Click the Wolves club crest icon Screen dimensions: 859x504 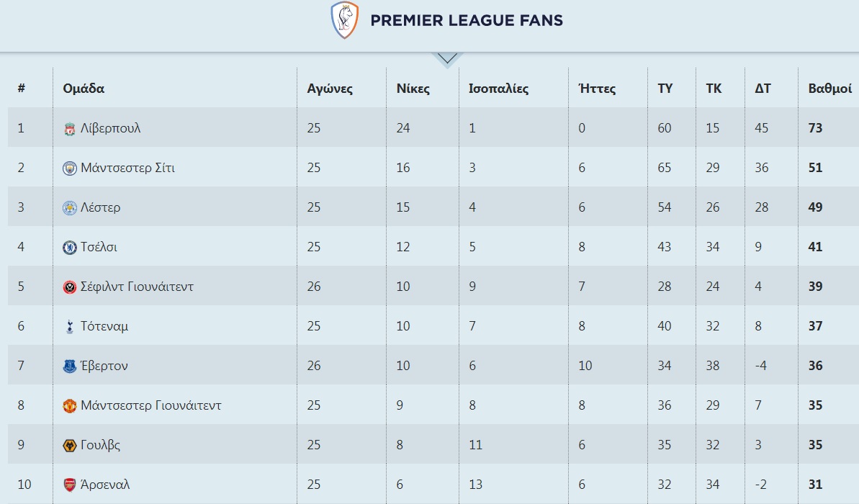[69, 446]
